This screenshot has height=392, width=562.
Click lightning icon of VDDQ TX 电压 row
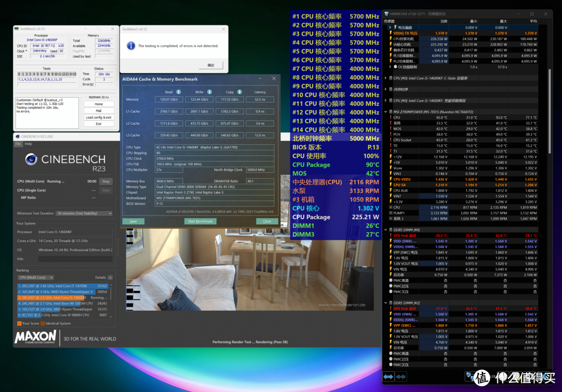point(391,33)
